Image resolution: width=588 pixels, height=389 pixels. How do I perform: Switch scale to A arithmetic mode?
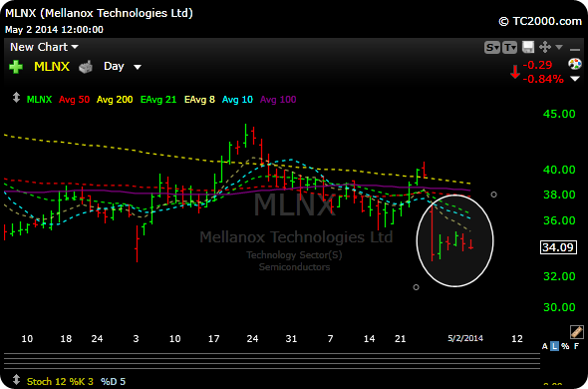coord(545,346)
